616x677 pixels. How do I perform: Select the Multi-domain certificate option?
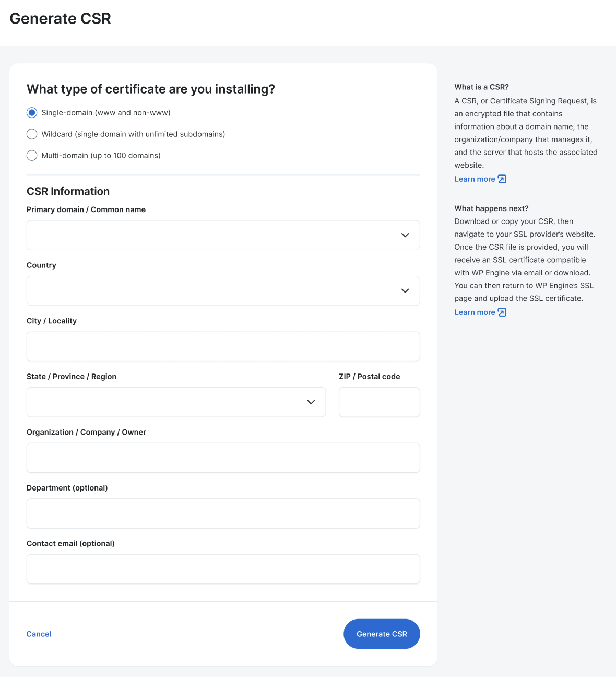31,155
